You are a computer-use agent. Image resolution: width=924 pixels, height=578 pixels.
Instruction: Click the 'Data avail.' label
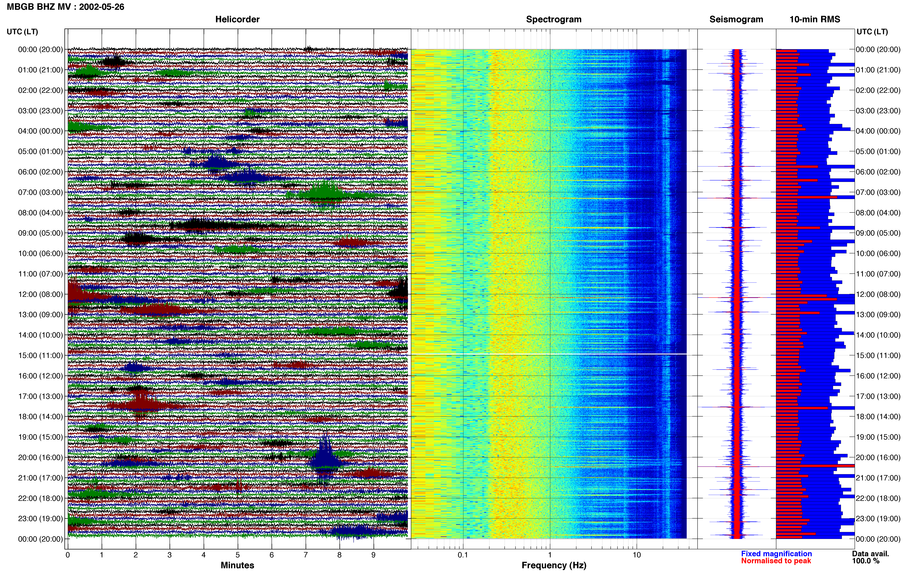point(870,554)
